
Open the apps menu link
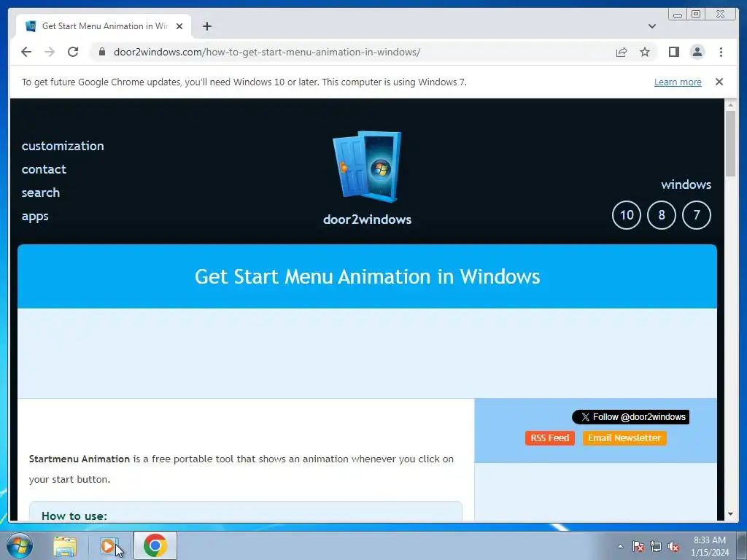click(x=35, y=216)
